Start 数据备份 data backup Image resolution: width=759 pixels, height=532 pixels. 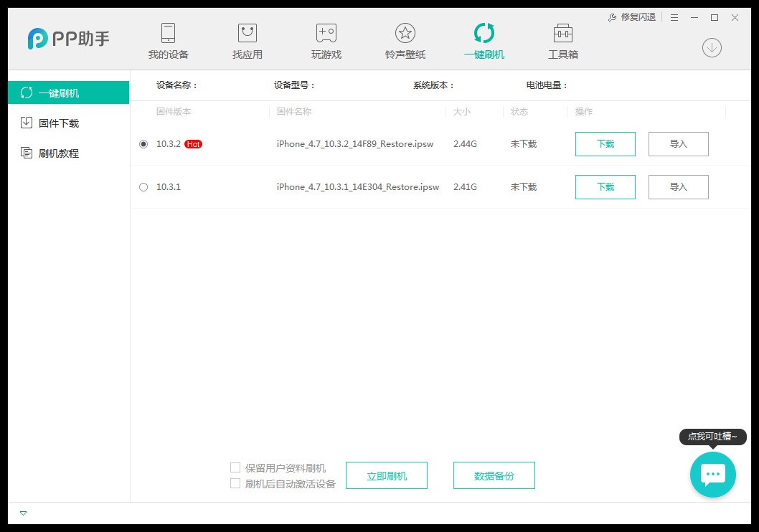494,475
